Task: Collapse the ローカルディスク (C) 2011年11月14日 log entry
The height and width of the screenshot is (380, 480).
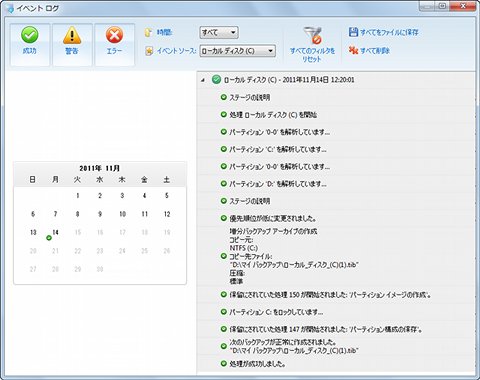Action: (203, 80)
